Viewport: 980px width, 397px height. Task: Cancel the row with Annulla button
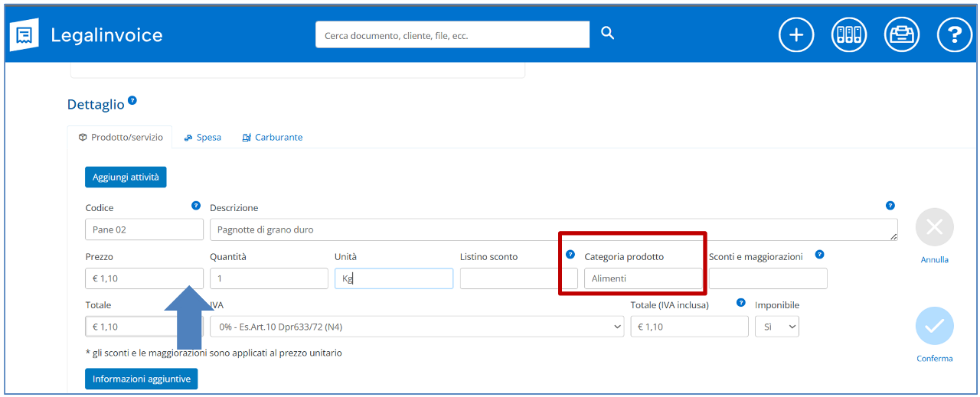(x=934, y=228)
